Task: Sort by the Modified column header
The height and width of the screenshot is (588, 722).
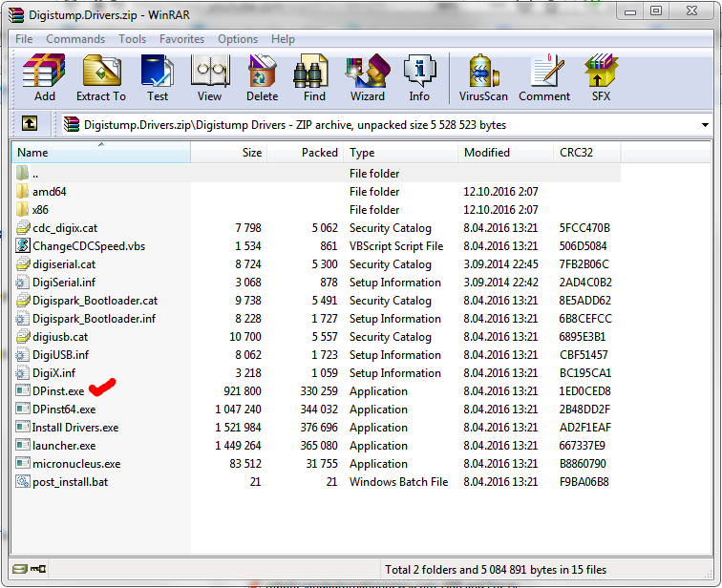Action: click(487, 153)
